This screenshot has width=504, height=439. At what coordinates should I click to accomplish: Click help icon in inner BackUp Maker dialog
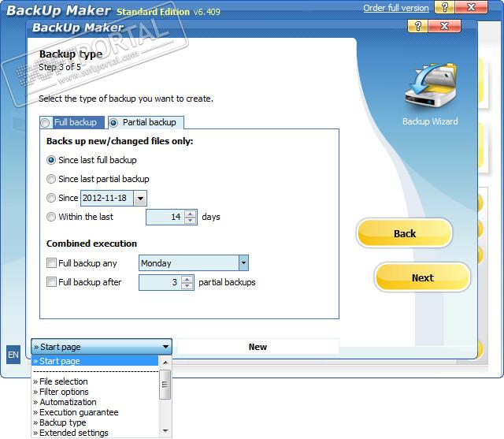[417, 26]
